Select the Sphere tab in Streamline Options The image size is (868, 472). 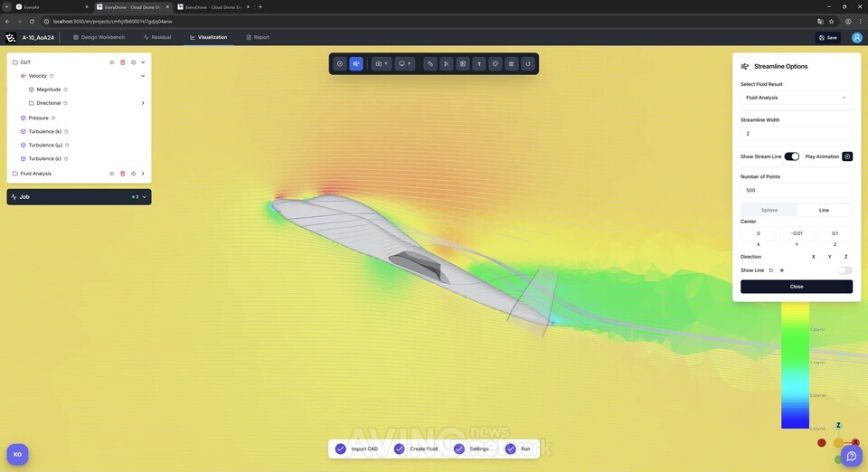769,210
